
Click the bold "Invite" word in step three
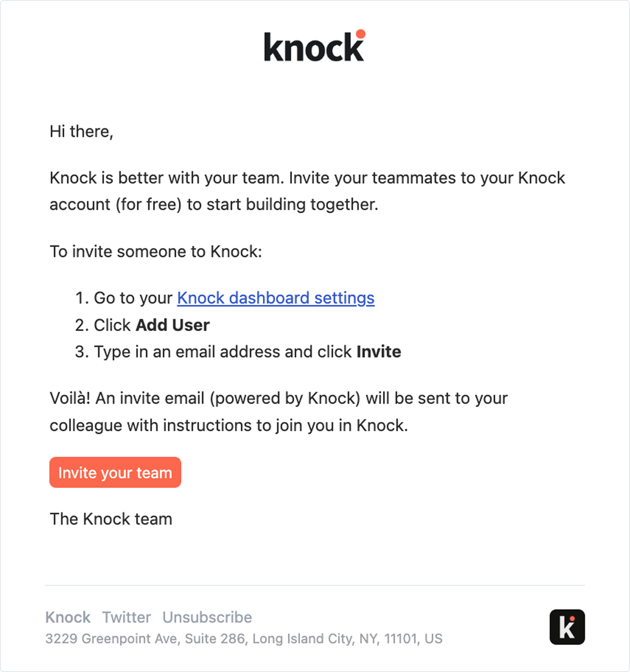378,351
